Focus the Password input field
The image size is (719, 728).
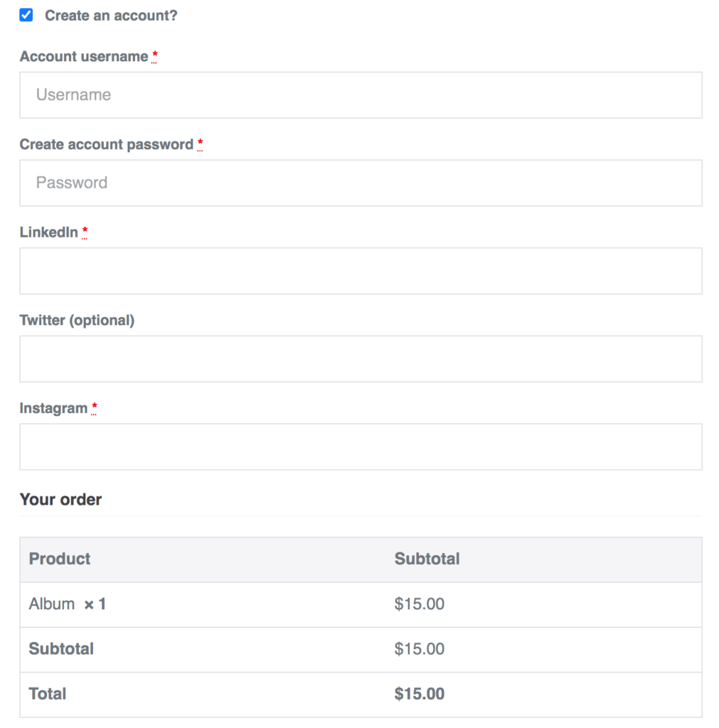click(361, 183)
